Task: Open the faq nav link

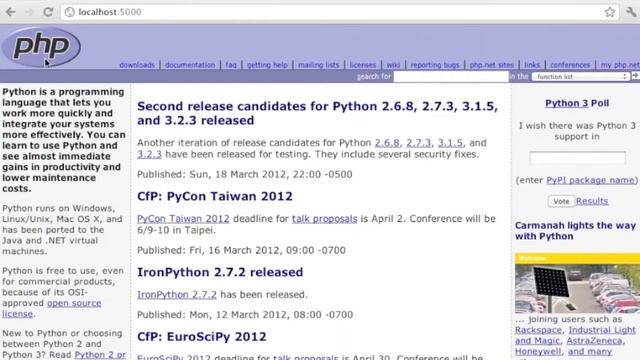Action: point(231,65)
